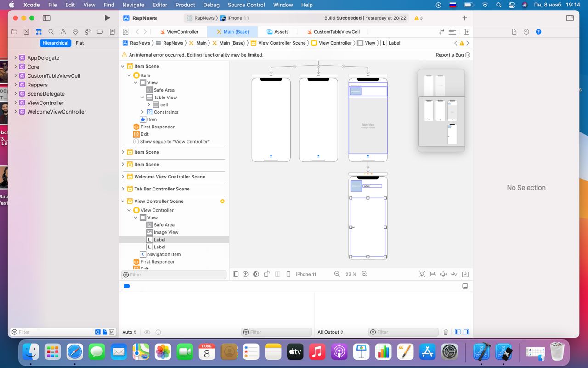Toggle the document outline visibility button
The image size is (588, 368).
(x=236, y=274)
